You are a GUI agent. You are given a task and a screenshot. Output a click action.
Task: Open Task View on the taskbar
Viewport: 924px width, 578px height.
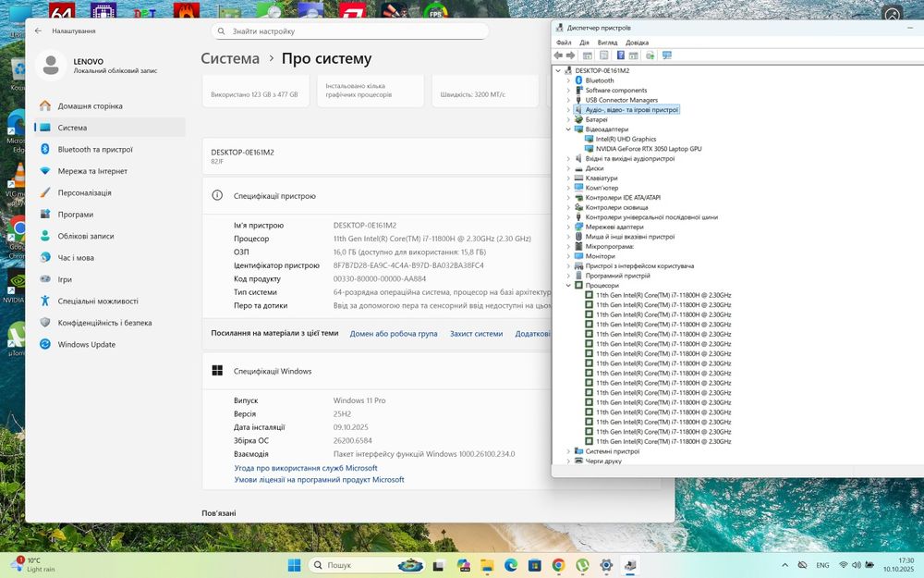click(x=438, y=565)
